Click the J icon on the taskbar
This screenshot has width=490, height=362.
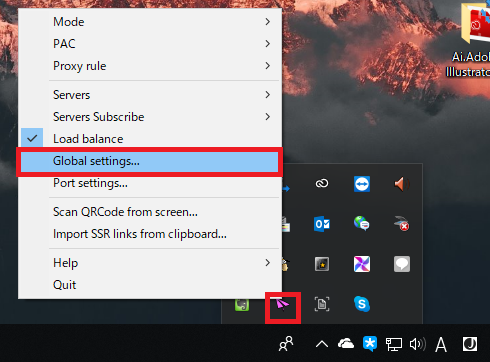click(x=470, y=344)
